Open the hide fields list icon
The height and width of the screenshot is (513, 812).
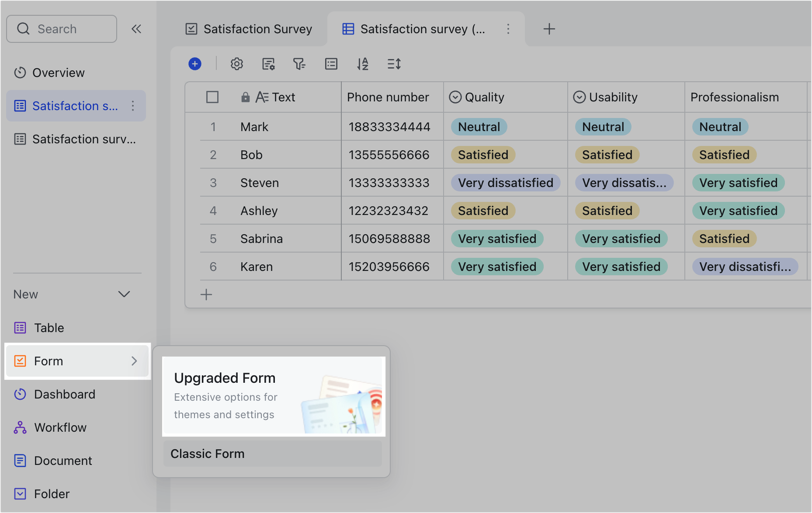point(331,64)
